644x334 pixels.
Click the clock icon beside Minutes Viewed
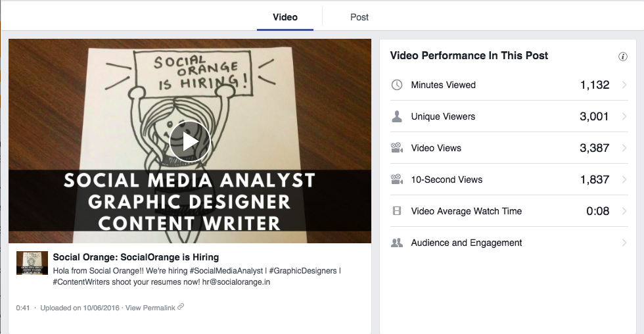pos(397,85)
